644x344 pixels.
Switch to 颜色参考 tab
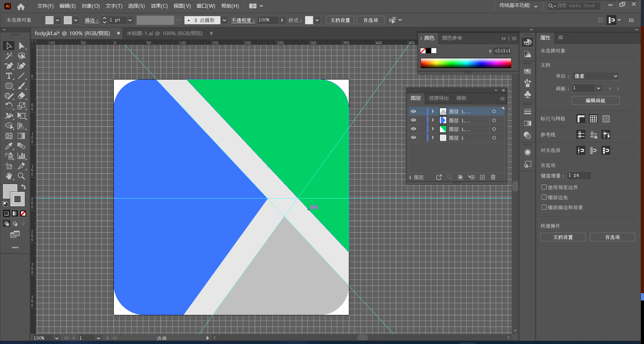(452, 38)
